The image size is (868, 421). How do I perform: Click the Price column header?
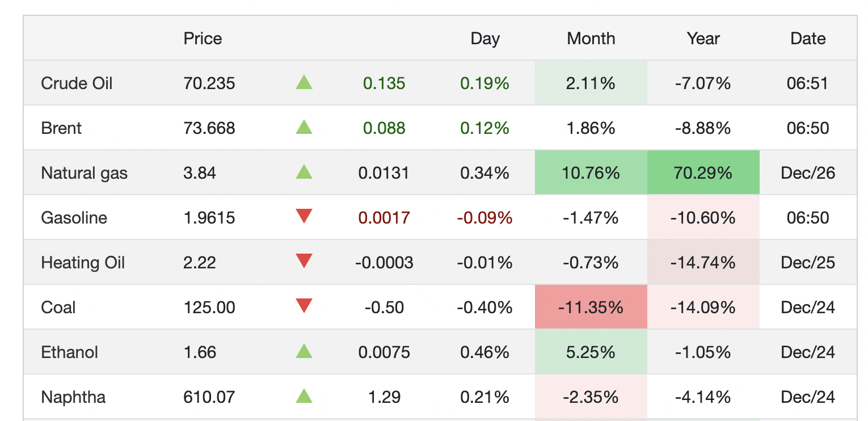click(x=203, y=39)
